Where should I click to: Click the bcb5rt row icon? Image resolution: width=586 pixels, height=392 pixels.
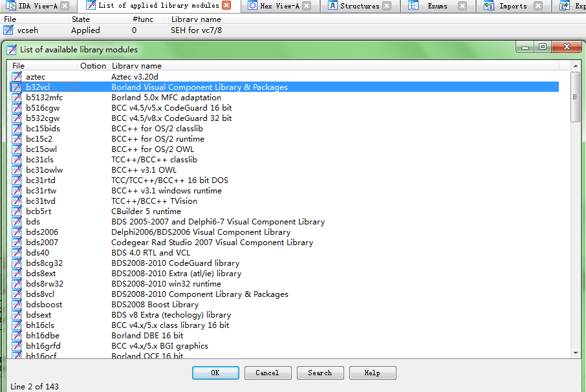(16, 211)
